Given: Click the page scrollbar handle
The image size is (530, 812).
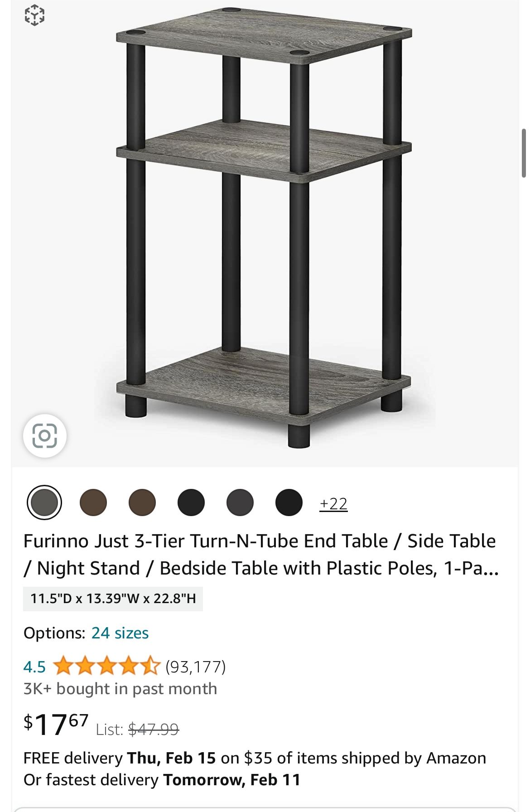Looking at the screenshot, I should [524, 153].
